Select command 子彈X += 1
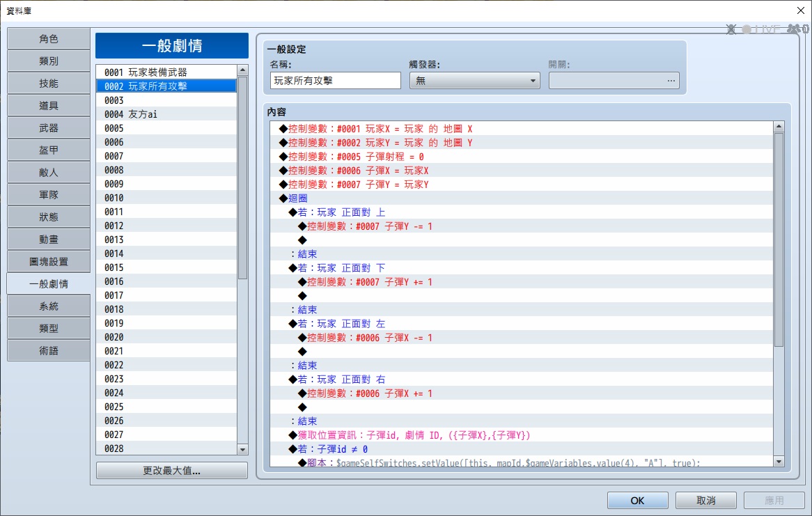Image resolution: width=812 pixels, height=516 pixels. coord(522,393)
